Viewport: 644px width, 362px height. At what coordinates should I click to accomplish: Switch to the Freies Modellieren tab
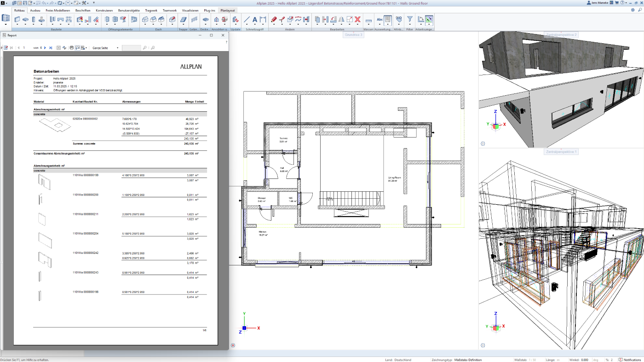[x=58, y=10]
